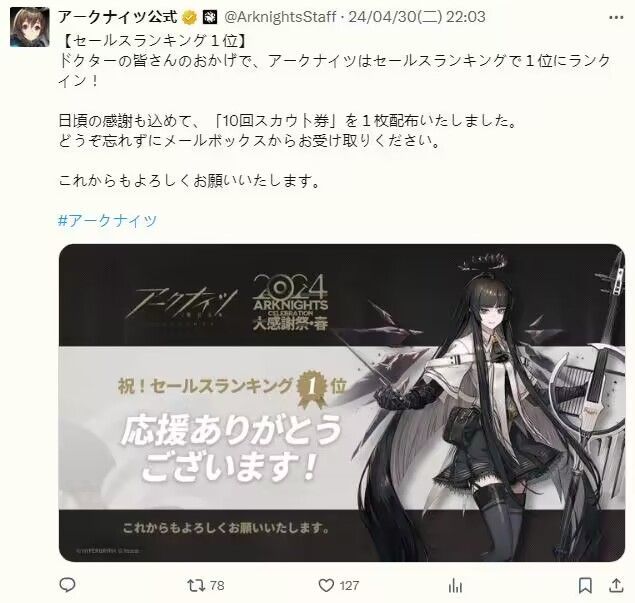Bookmark this post

(585, 586)
